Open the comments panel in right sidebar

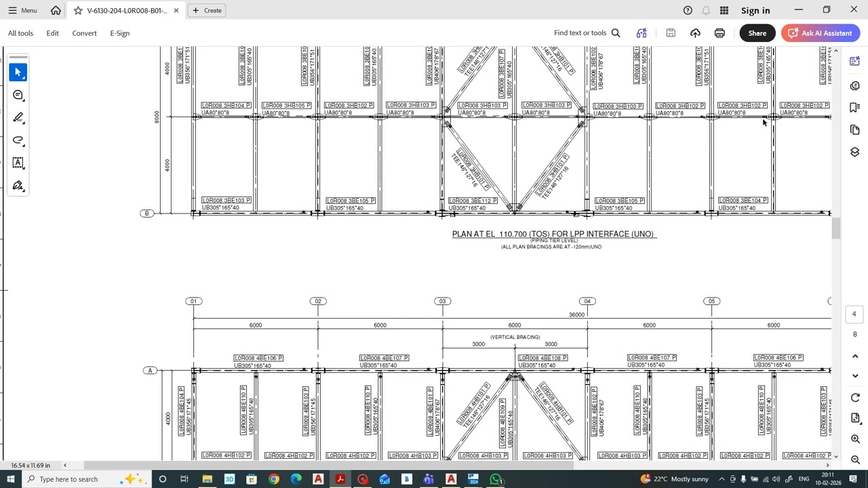coord(854,85)
